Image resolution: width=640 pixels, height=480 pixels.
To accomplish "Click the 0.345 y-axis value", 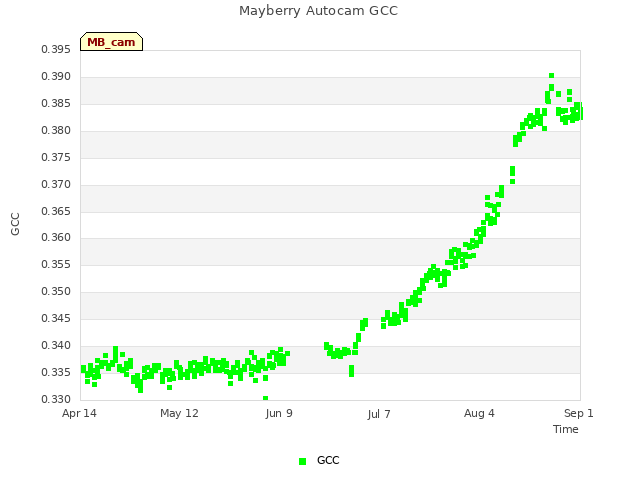I will point(56,318).
